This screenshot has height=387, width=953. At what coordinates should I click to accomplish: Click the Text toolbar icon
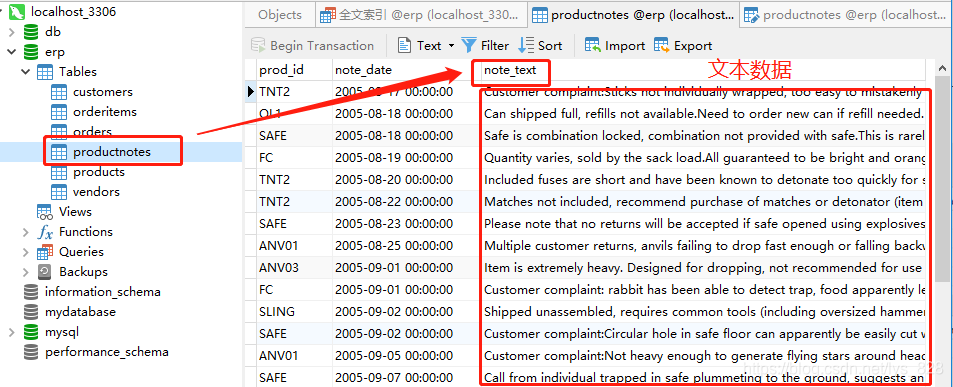click(405, 46)
